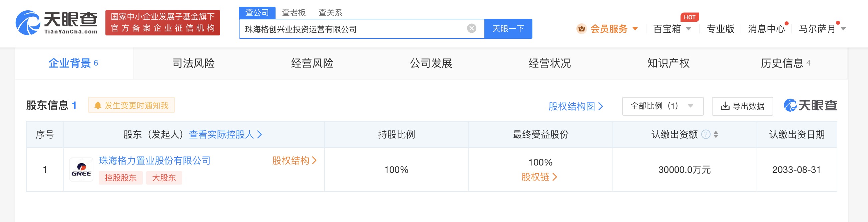Open 消息中心 in header
Image resolution: width=868 pixels, height=222 pixels.
[766, 29]
